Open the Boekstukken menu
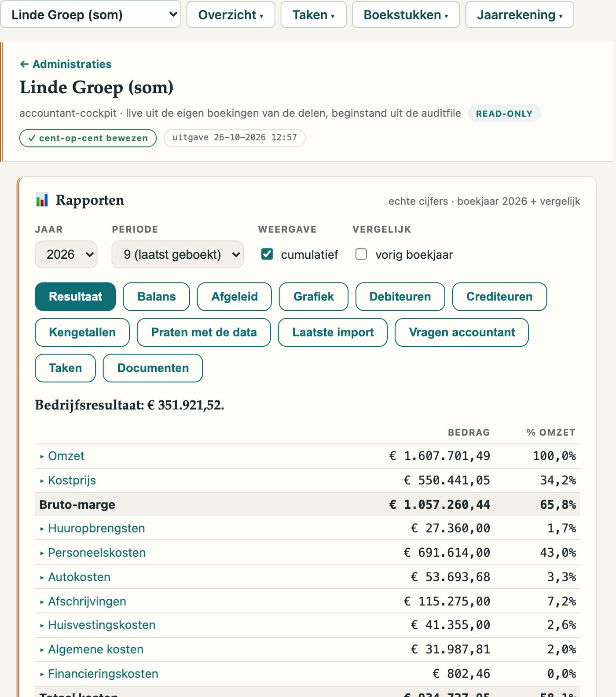 coord(406,15)
